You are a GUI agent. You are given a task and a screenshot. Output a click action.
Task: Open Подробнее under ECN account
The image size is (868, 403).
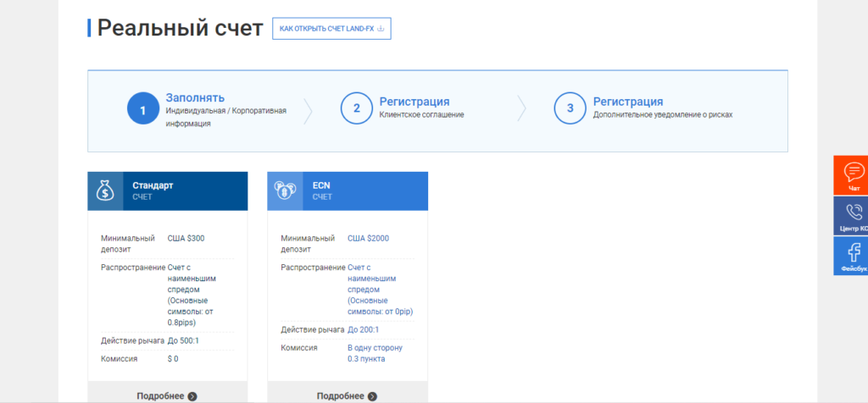click(x=347, y=396)
